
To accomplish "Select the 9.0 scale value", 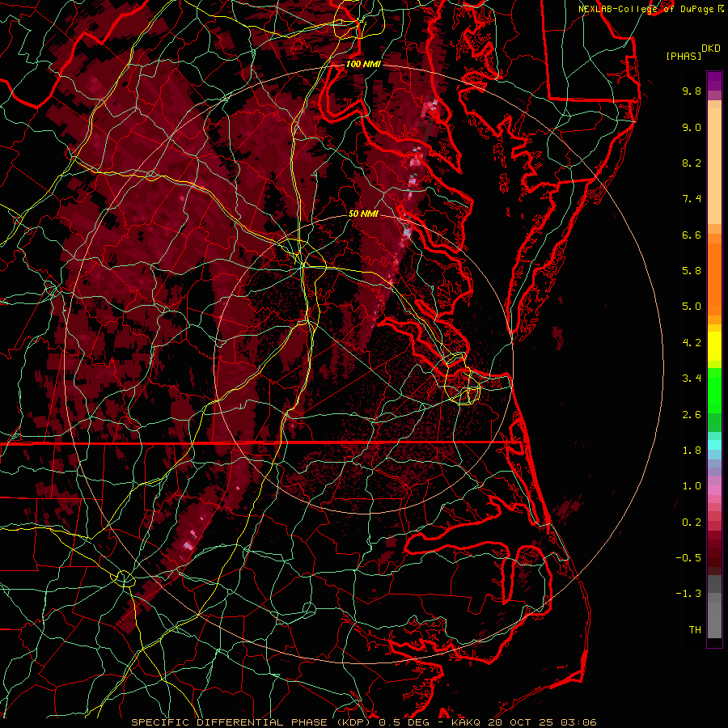I will click(x=692, y=127).
